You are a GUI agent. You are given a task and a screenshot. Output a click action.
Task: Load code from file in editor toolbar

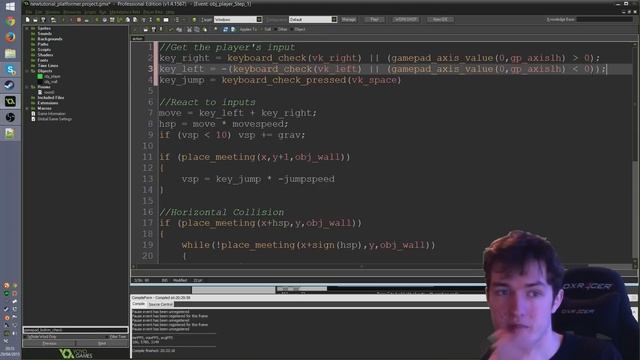click(146, 29)
